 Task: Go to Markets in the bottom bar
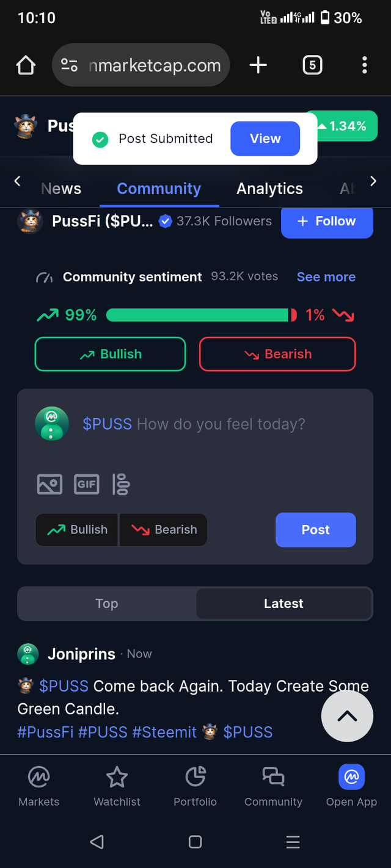(39, 787)
